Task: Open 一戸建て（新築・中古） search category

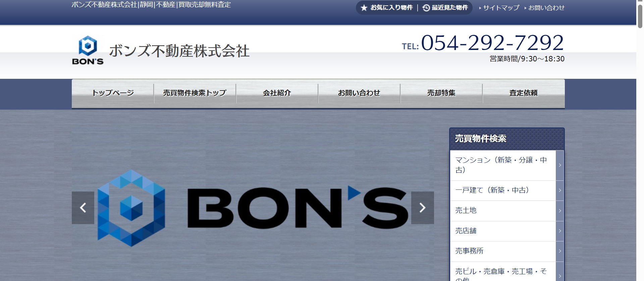Action: coord(507,190)
